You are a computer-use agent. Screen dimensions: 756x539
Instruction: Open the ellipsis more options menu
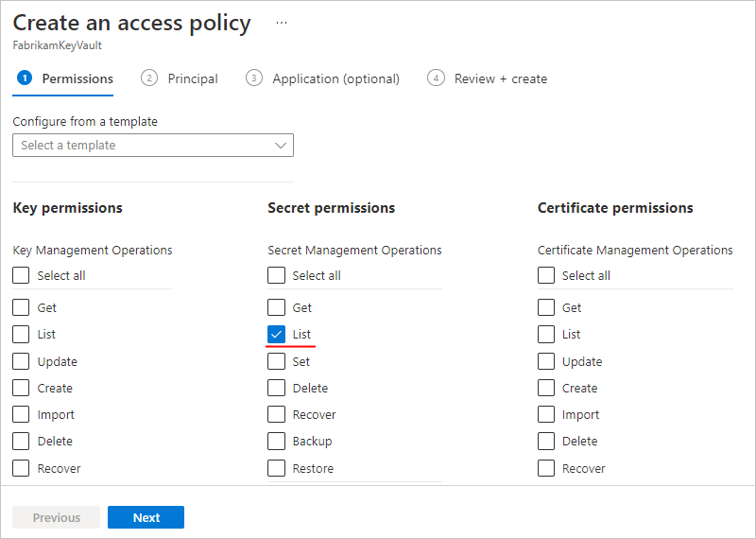281,22
